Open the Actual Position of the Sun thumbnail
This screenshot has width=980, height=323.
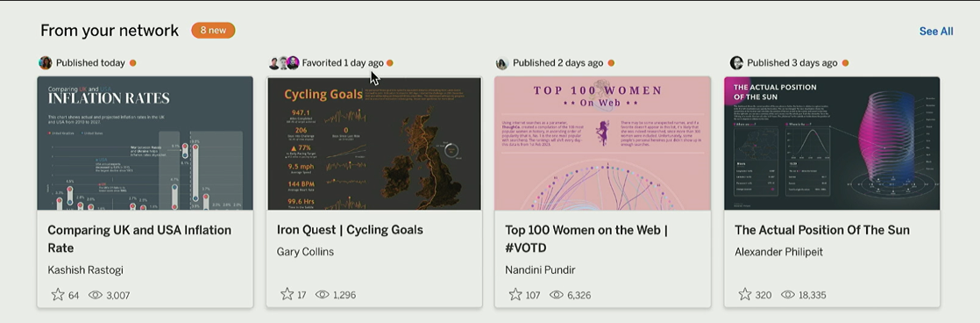tap(832, 143)
